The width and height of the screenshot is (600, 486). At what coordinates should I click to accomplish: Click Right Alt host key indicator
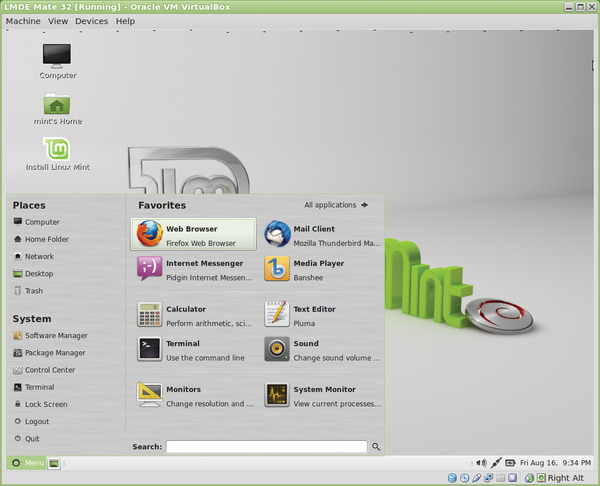click(565, 478)
